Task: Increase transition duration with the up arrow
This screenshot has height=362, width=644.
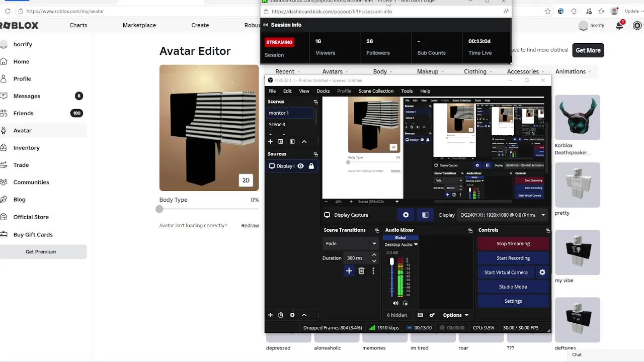Action: point(374,255)
